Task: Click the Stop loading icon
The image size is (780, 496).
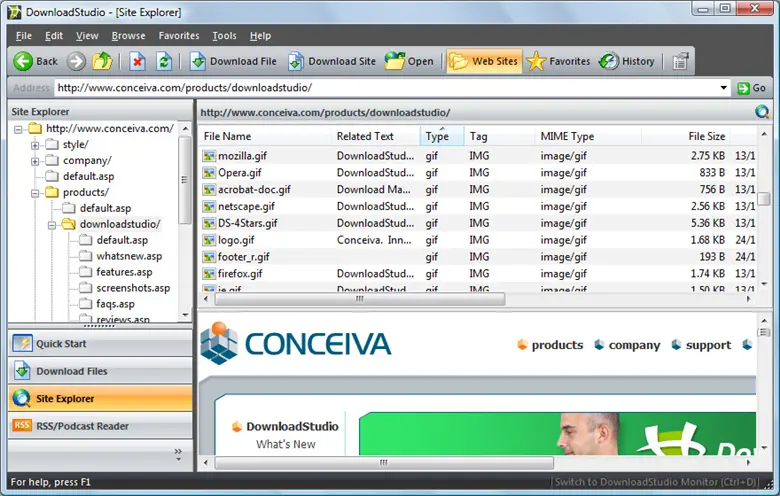Action: coord(137,62)
